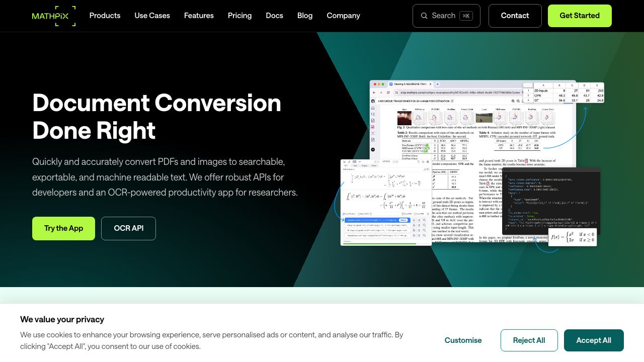Viewport: 644px width, 362px height.
Task: Click the rendered f(x) formula card
Action: point(572,236)
